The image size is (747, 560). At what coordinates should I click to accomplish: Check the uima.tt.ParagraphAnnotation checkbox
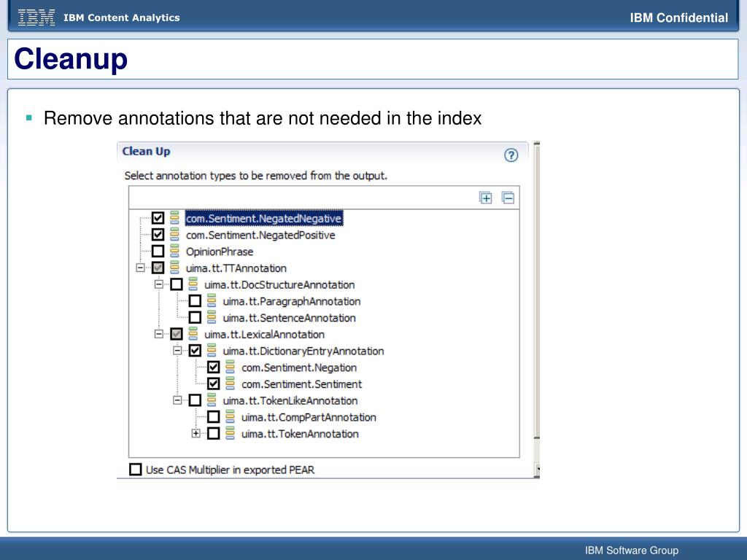pyautogui.click(x=195, y=301)
